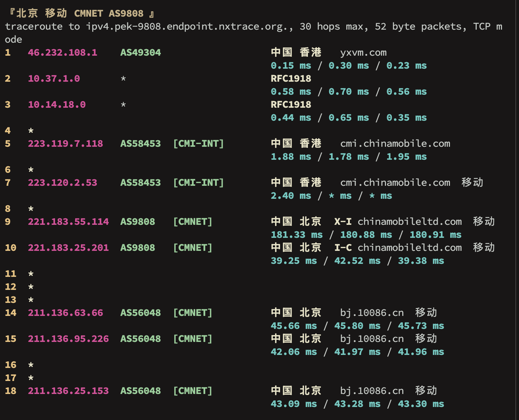Click the asterisk on hop 12

click(x=31, y=287)
